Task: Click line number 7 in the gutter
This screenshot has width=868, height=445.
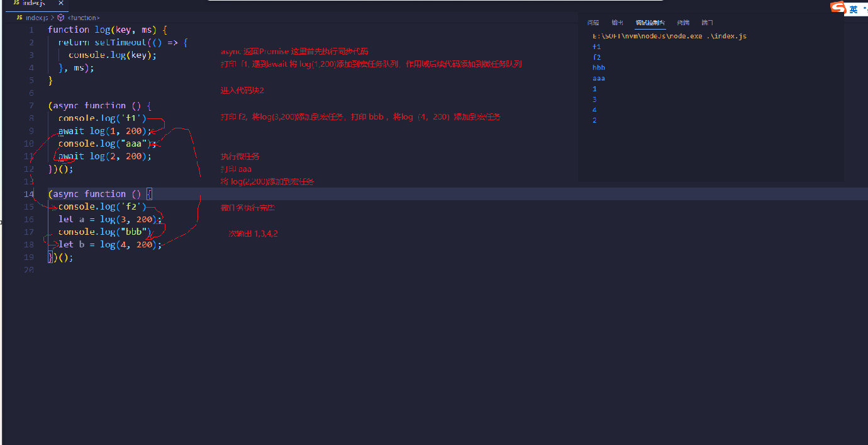Action: 31,106
